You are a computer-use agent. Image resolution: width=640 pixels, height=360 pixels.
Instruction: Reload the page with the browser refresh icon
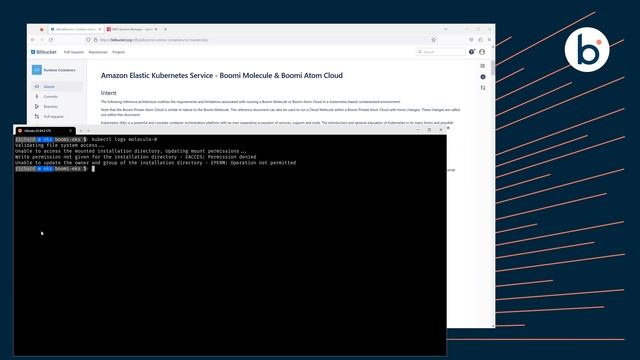pos(51,40)
